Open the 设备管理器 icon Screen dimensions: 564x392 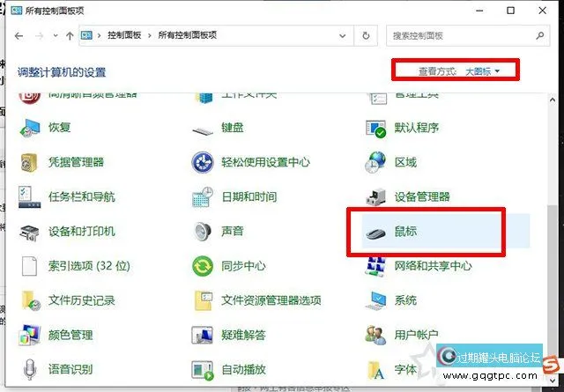(375, 196)
